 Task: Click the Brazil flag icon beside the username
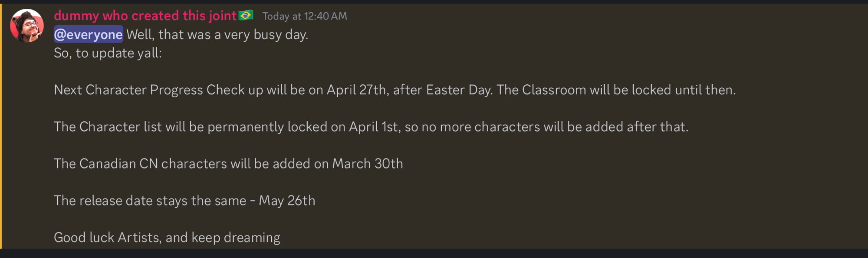tap(246, 16)
